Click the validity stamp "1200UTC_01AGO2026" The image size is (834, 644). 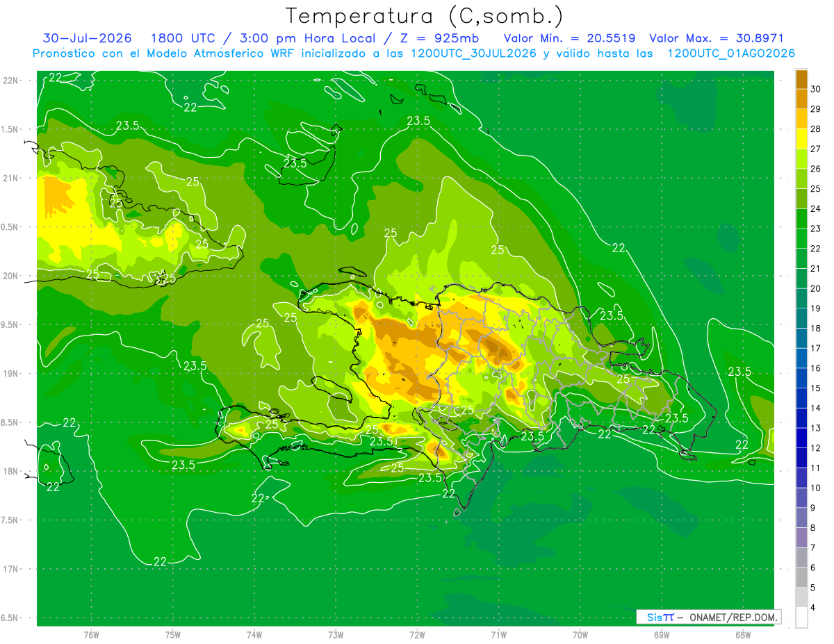731,53
